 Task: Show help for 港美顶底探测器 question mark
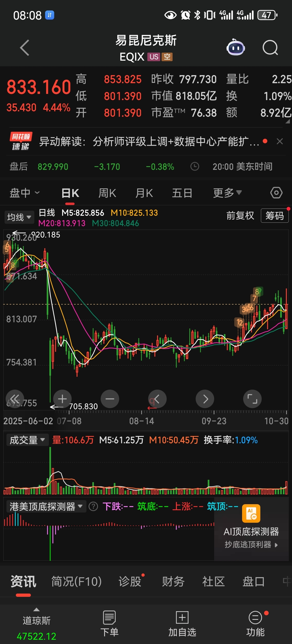(x=93, y=507)
